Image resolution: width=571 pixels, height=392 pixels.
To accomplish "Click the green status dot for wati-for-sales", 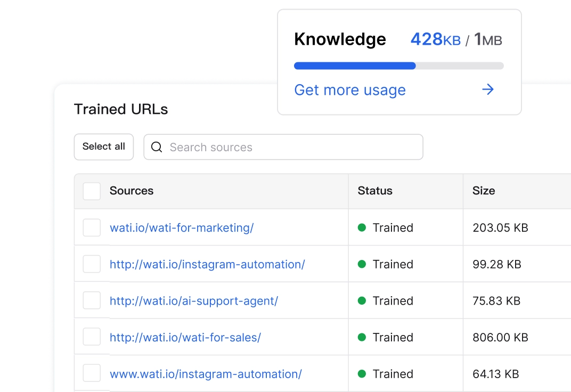I will point(362,337).
